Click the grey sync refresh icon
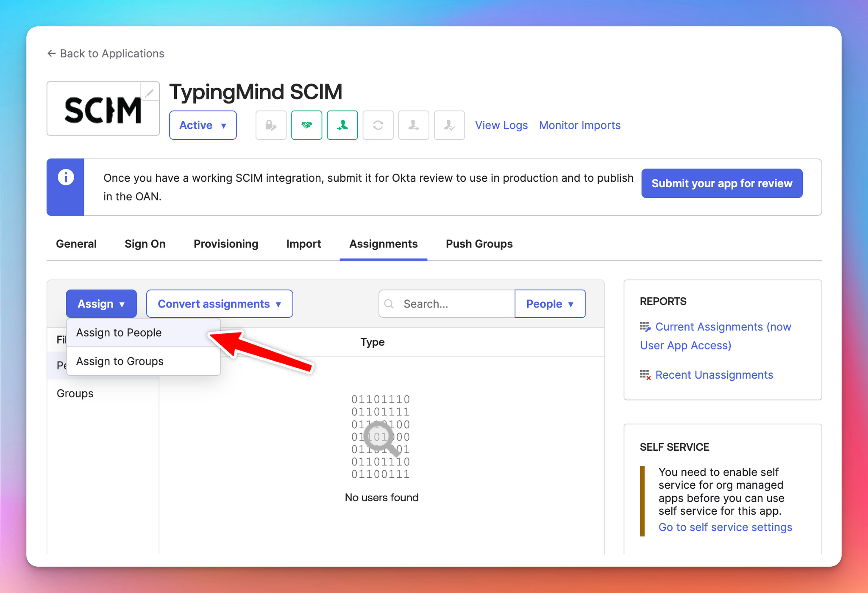Image resolution: width=868 pixels, height=593 pixels. (x=378, y=125)
